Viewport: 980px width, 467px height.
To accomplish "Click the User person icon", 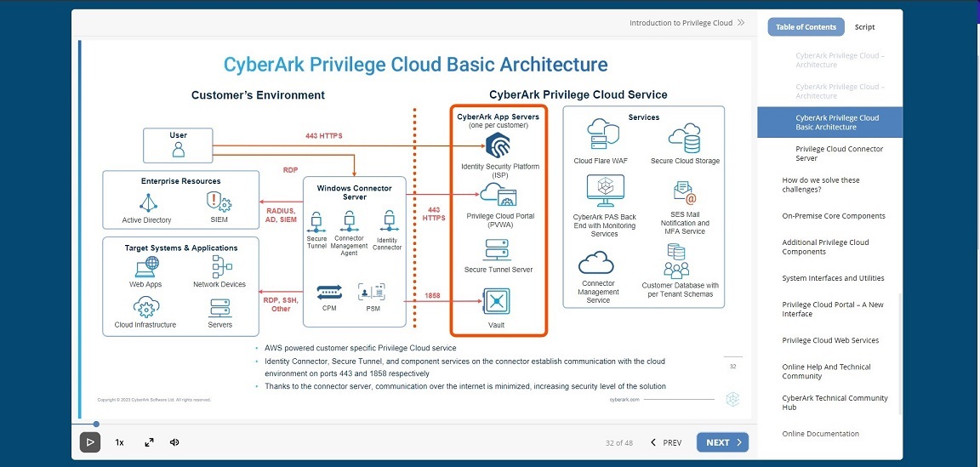I will point(178,150).
